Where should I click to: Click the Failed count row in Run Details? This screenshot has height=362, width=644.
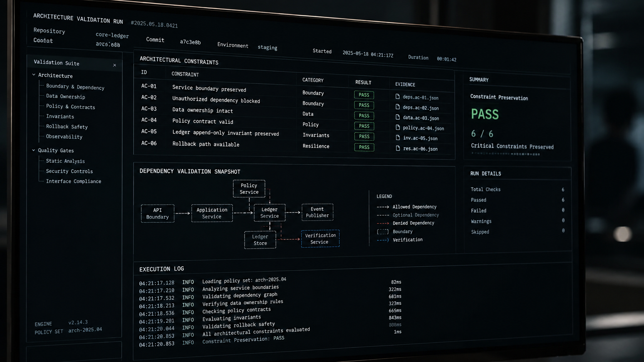(x=517, y=210)
